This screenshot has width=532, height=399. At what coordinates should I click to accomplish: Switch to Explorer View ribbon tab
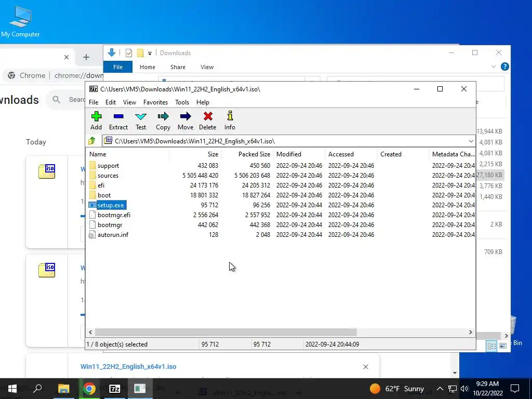[207, 67]
